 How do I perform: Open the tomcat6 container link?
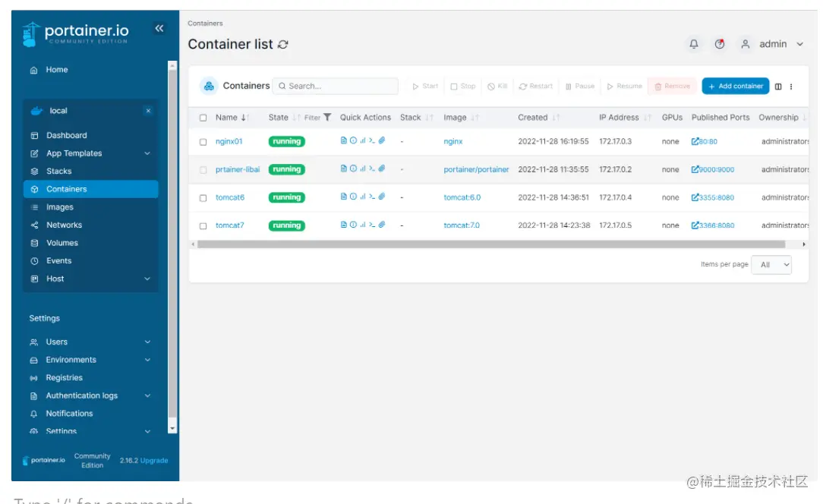[230, 197]
